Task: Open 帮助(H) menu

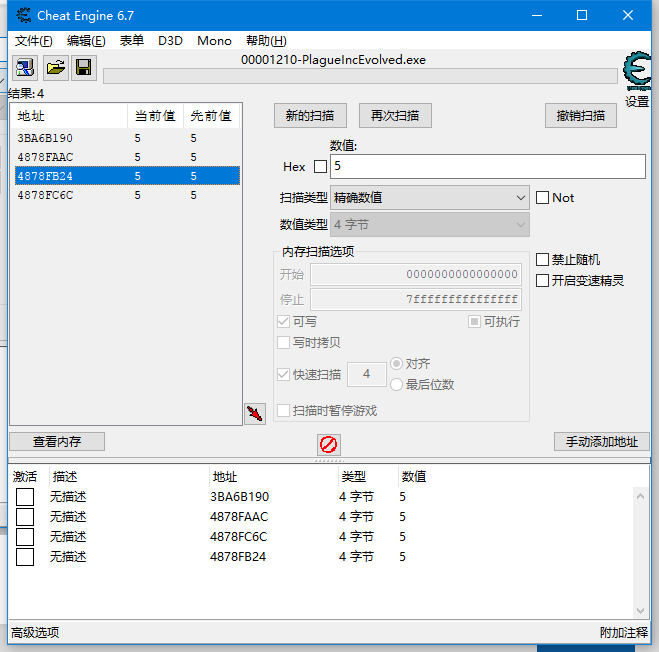Action: pos(266,41)
